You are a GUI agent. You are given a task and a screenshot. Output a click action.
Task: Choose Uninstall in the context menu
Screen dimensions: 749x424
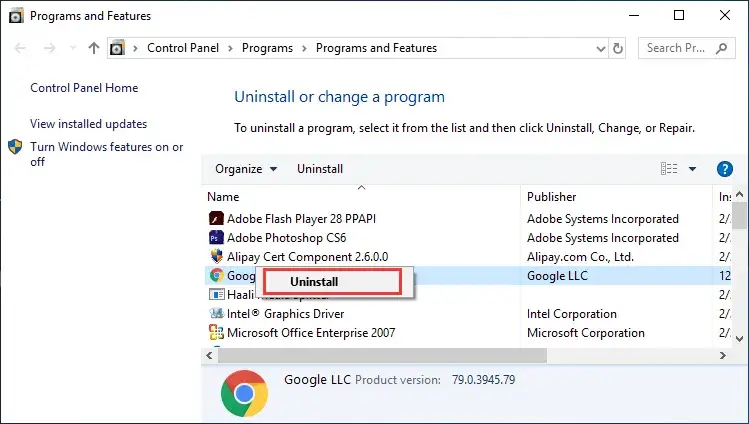(x=314, y=282)
